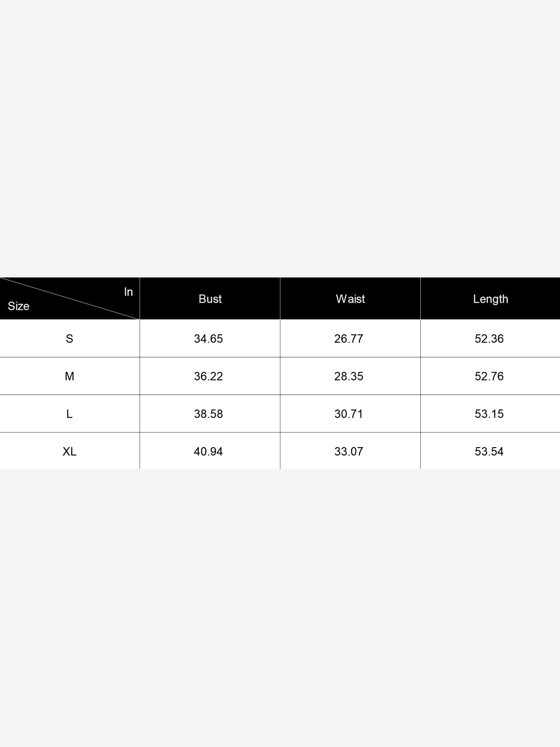The width and height of the screenshot is (560, 747).
Task: Click waist value 33.07
Action: pos(349,452)
